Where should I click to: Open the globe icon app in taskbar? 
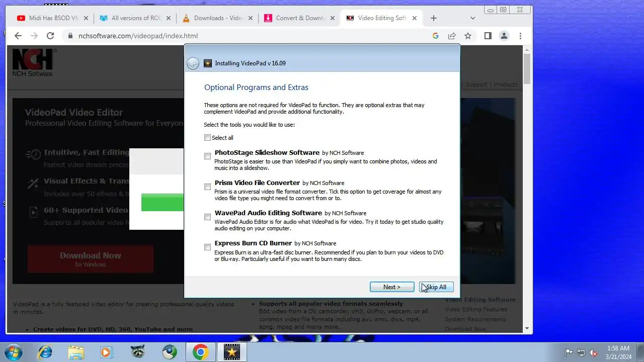(169, 352)
